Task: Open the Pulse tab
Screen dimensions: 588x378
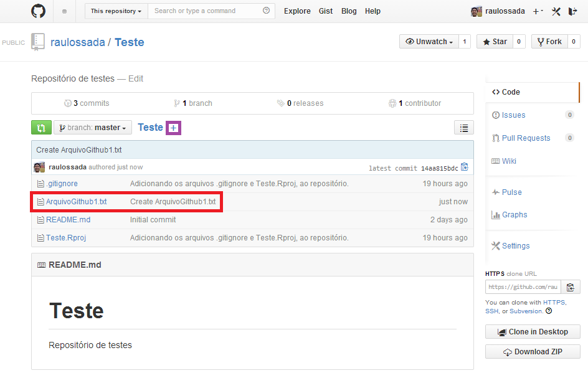Action: coord(506,192)
